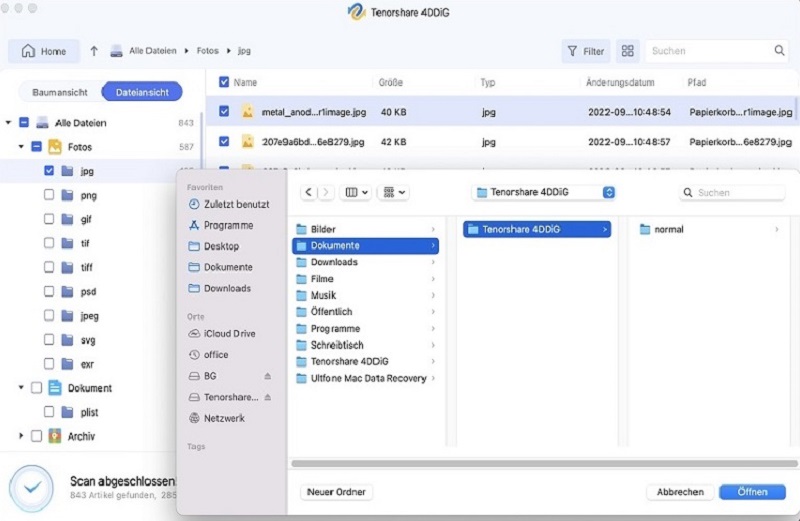Select the Dateiansicht tab
Image resolution: width=800 pixels, height=521 pixels.
142,92
